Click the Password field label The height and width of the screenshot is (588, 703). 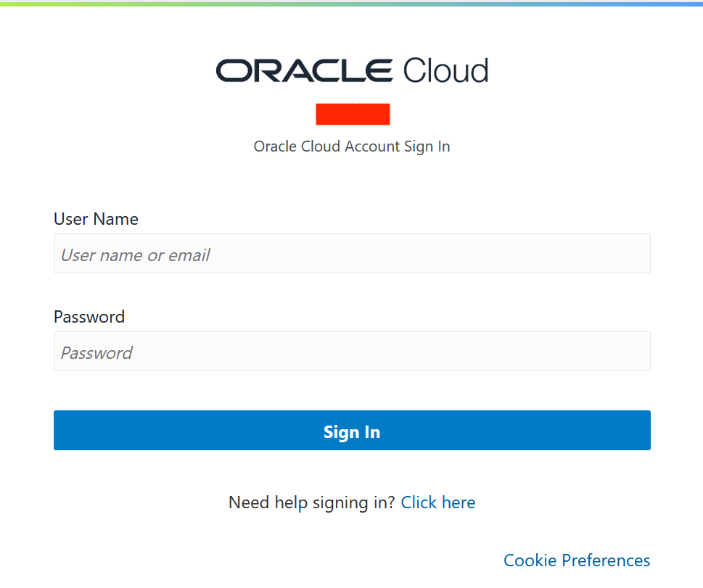[89, 317]
